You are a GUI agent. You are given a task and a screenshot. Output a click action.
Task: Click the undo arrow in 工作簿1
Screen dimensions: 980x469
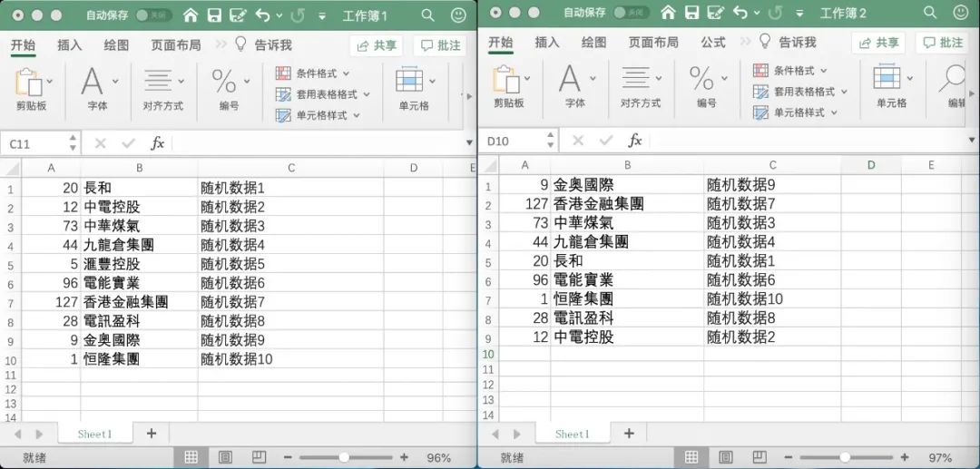pyautogui.click(x=263, y=15)
